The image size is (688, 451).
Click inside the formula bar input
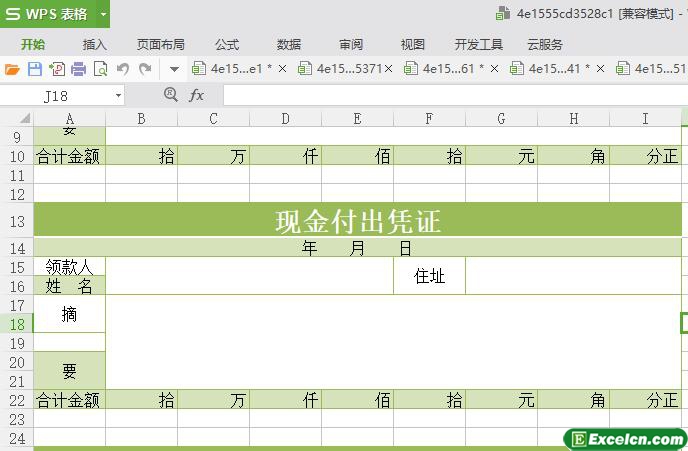click(450, 95)
